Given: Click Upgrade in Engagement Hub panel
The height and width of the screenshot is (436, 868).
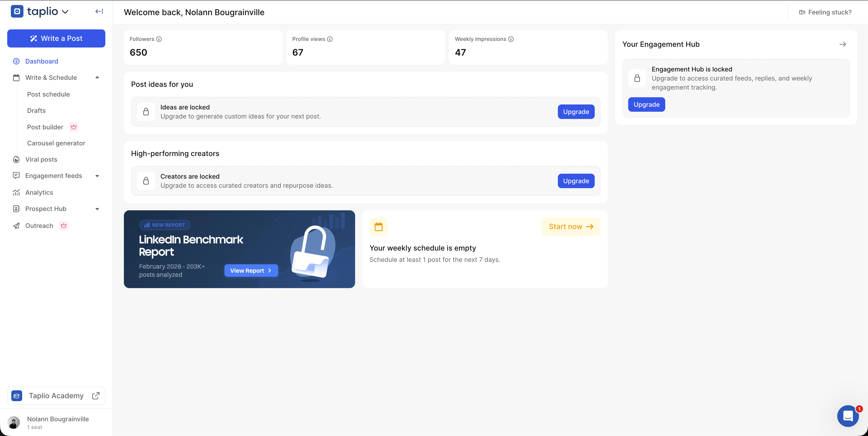Looking at the screenshot, I should coord(646,104).
